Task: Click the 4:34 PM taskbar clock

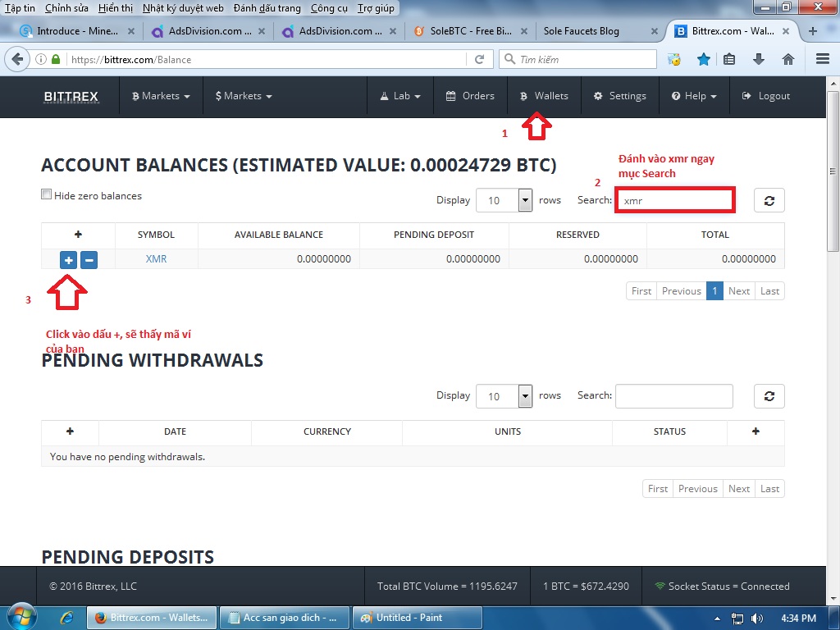Action: click(798, 619)
